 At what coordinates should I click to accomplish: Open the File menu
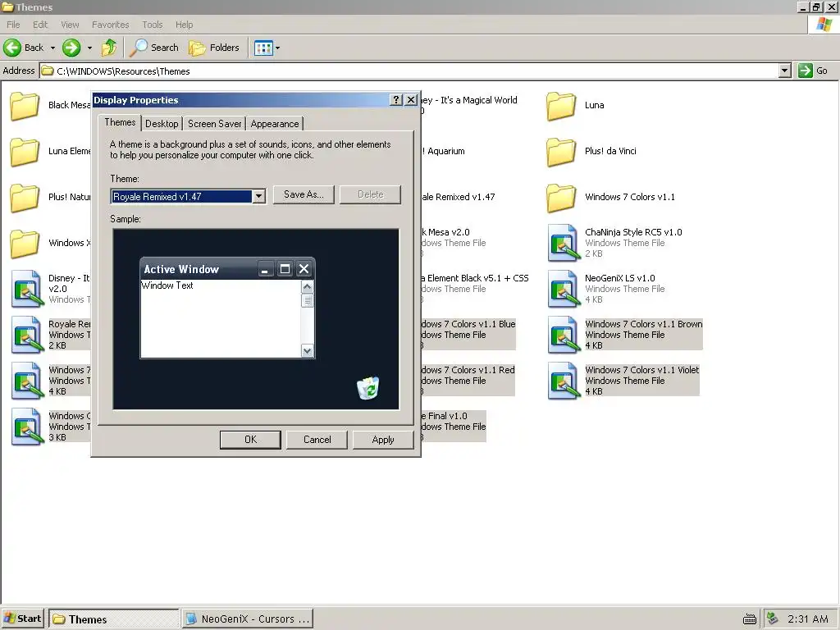point(13,25)
